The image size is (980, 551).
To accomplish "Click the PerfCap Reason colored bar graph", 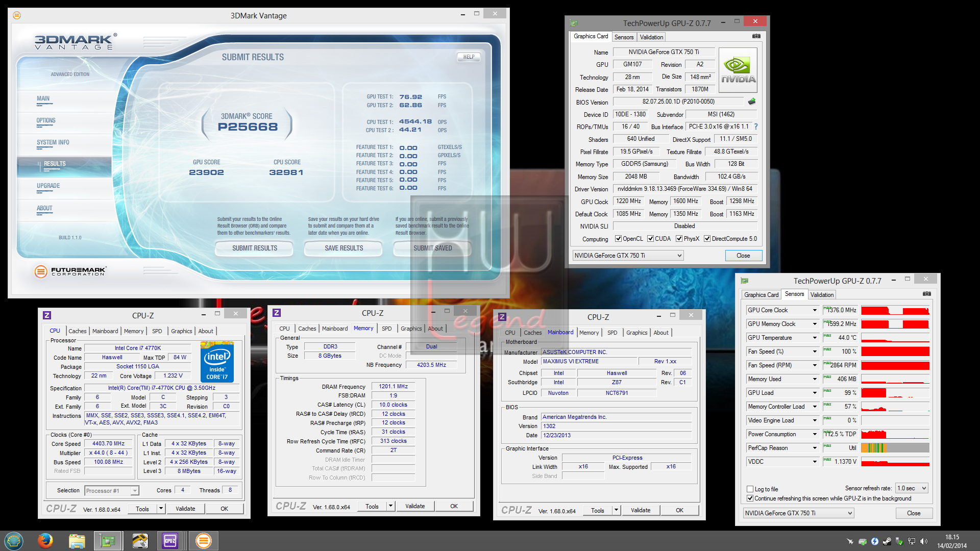I will 895,448.
